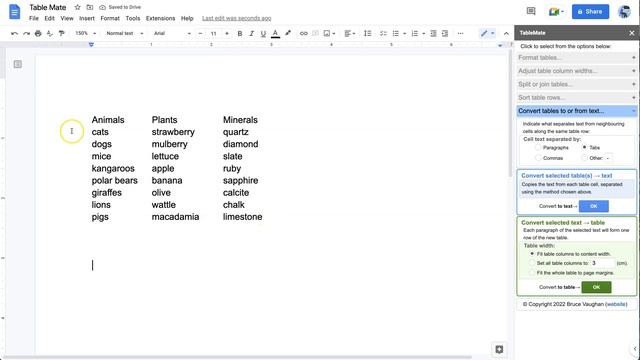The height and width of the screenshot is (360, 640).
Task: Expand Sort table rows section
Action: click(x=576, y=98)
